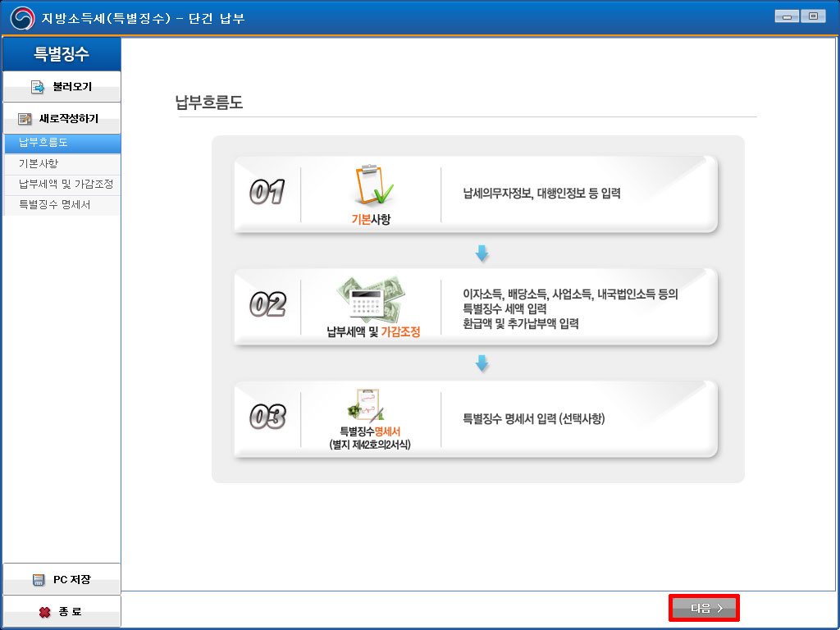Screen dimensions: 840x630
Task: Click the 03 step number graphic
Action: coord(267,417)
